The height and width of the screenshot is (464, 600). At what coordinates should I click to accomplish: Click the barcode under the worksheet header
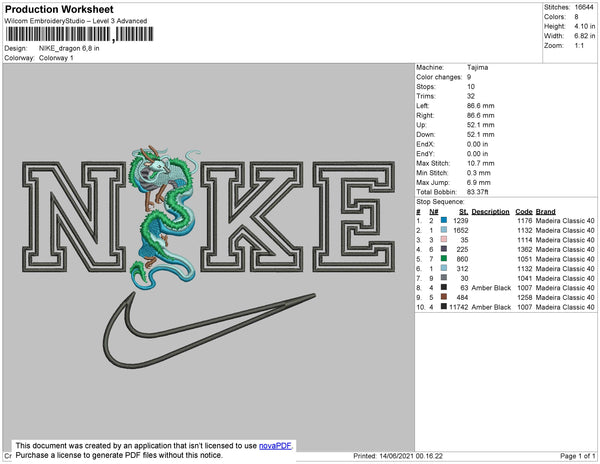click(x=79, y=34)
